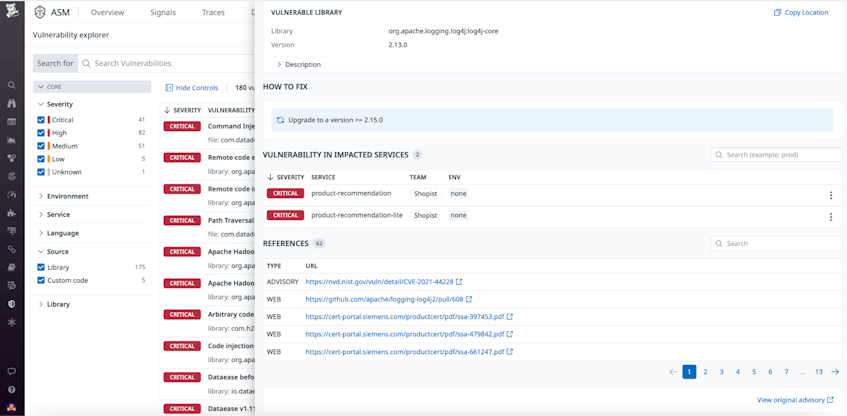This screenshot has height=416, width=847.
Task: Click external-link icon next to View original advisory
Action: pyautogui.click(x=830, y=400)
